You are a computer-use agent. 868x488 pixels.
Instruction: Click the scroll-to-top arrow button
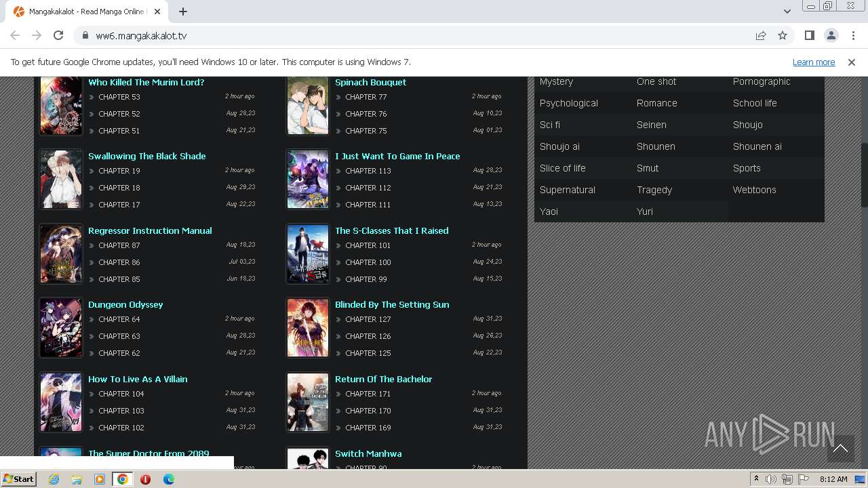[x=840, y=448]
